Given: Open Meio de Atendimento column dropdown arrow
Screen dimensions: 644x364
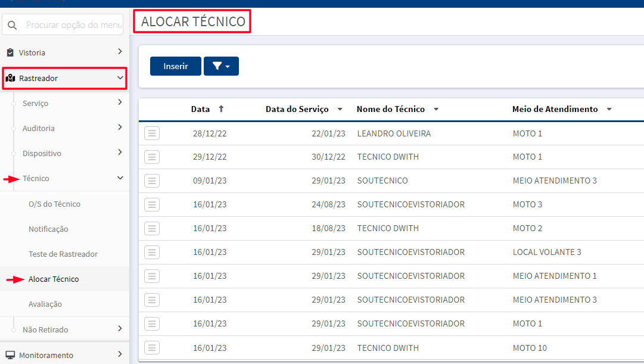Looking at the screenshot, I should point(609,109).
